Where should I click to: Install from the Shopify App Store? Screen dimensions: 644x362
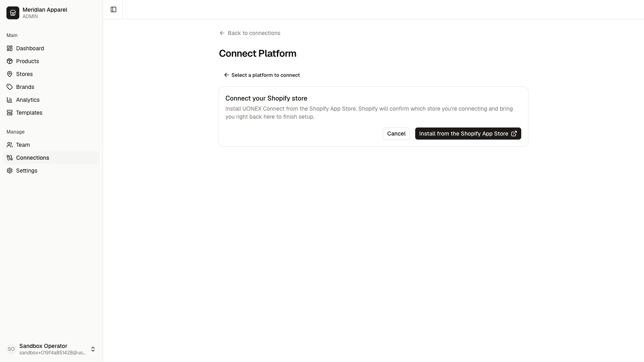click(468, 134)
